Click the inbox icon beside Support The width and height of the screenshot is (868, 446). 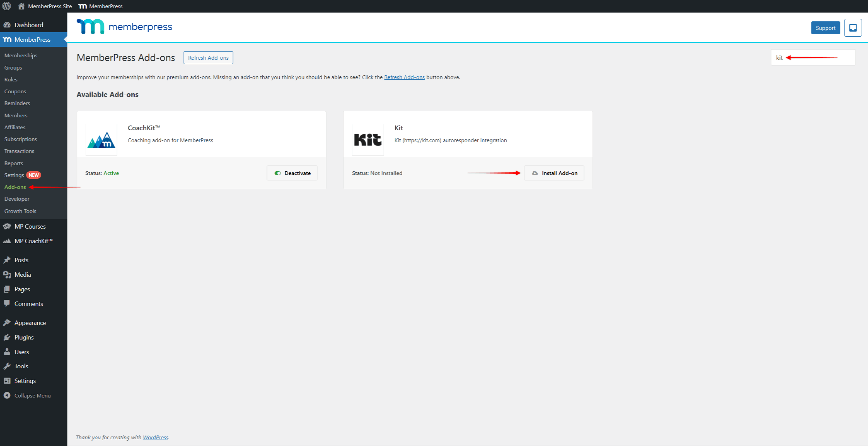(x=853, y=28)
